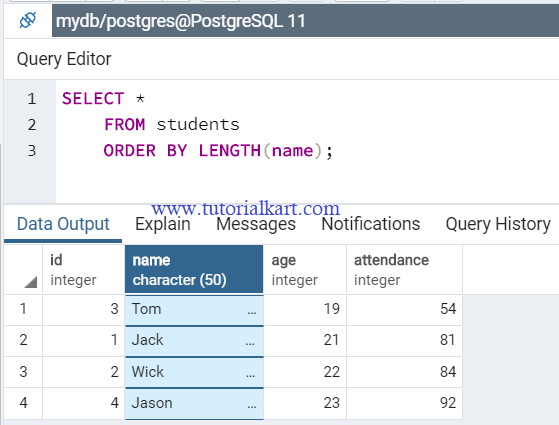
Task: Place cursor on ORDER BY line in editor
Action: tap(218, 150)
